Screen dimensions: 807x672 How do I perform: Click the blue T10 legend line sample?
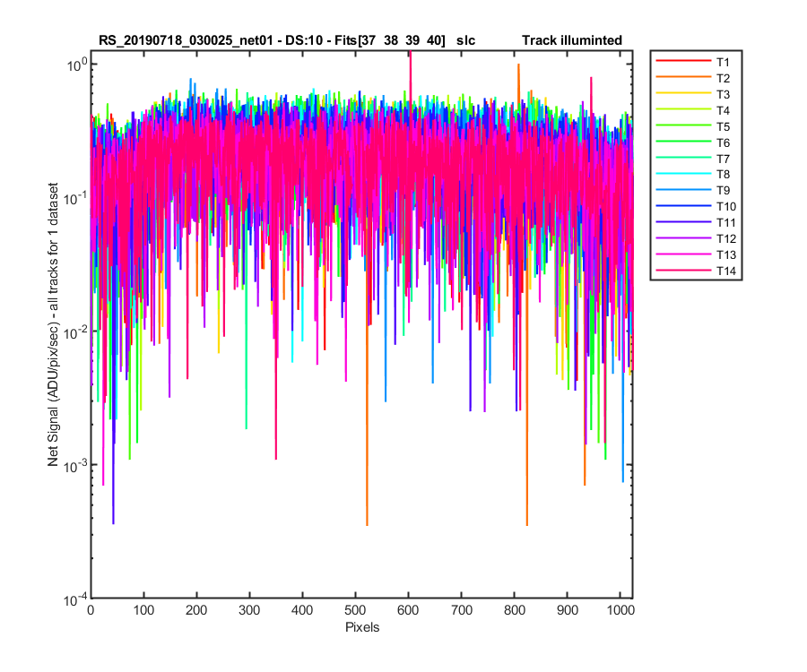[683, 206]
